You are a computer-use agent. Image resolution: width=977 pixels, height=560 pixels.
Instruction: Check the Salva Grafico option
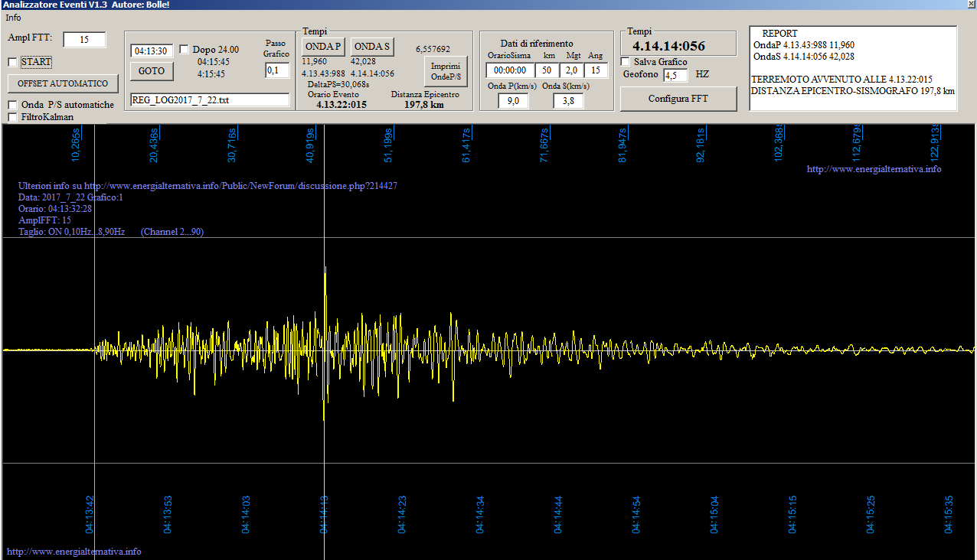point(625,62)
